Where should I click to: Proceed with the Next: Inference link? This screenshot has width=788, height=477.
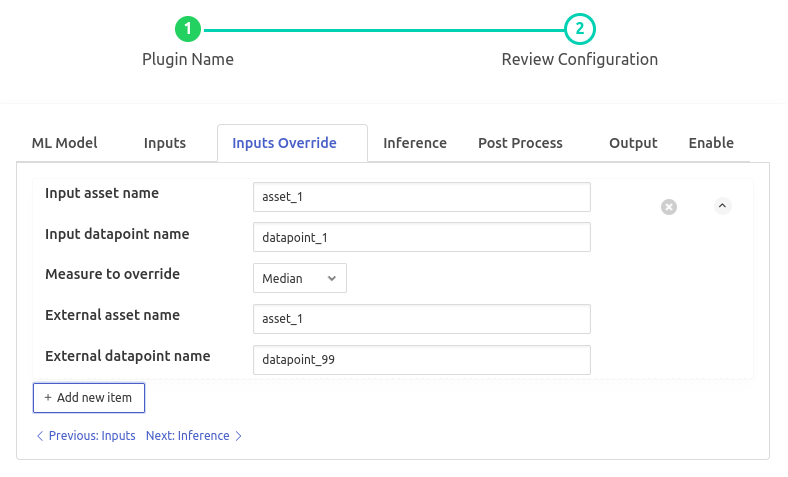(194, 436)
